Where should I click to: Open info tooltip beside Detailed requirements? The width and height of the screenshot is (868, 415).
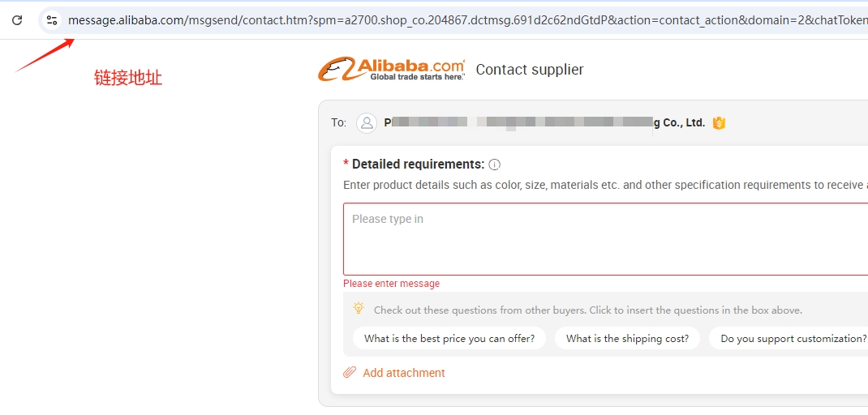point(495,165)
